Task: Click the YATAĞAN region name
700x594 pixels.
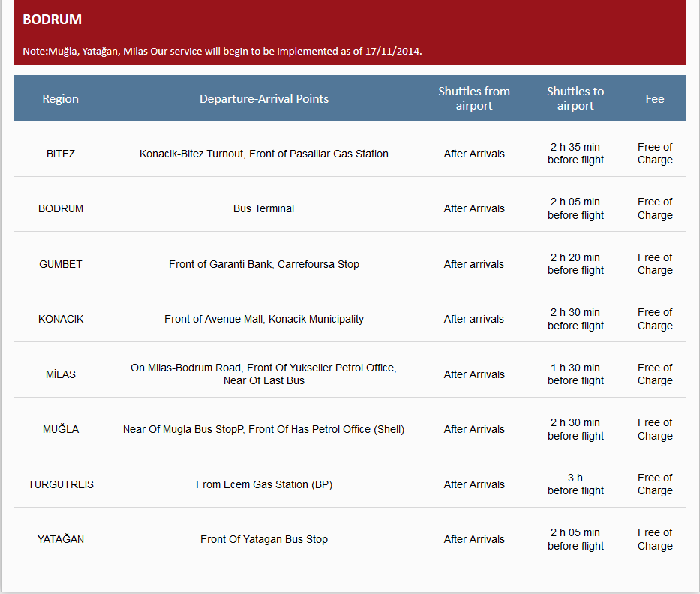Action: pyautogui.click(x=61, y=539)
